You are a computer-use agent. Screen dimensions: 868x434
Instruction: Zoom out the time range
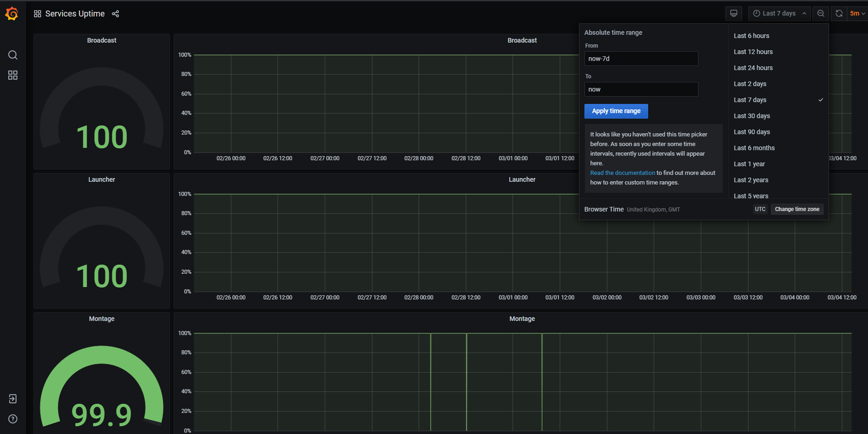[x=821, y=14]
